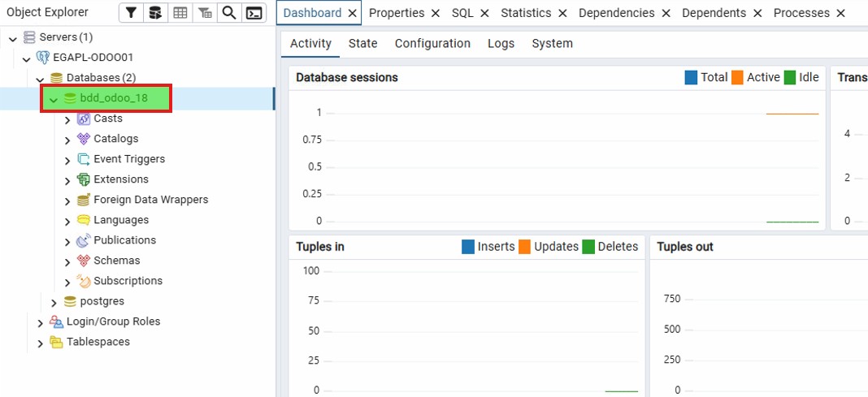Screen dimensions: 868x397
Task: Click the Search Objects magnifier icon
Action: tap(230, 13)
